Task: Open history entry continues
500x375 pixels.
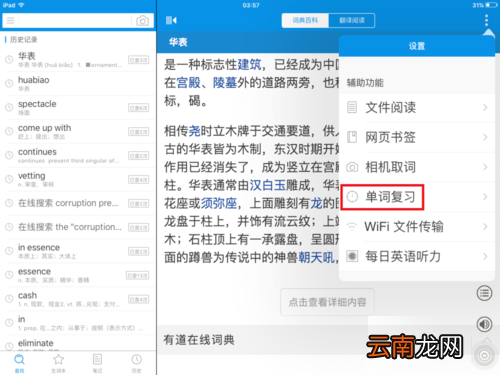Action: (x=78, y=156)
